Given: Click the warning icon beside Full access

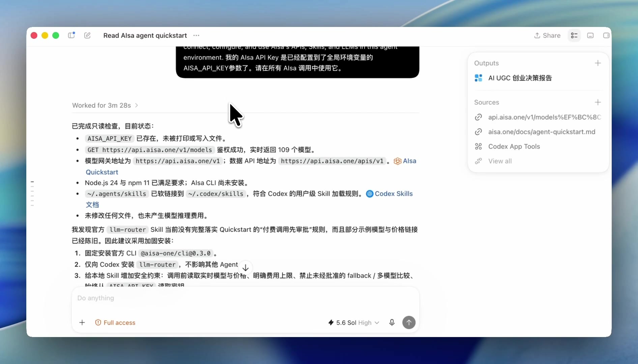Looking at the screenshot, I should [98, 323].
